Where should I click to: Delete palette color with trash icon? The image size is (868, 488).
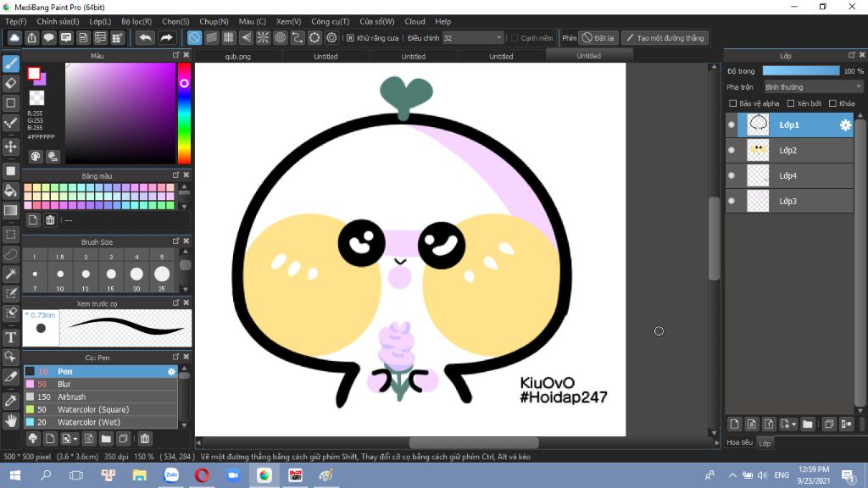(x=50, y=220)
